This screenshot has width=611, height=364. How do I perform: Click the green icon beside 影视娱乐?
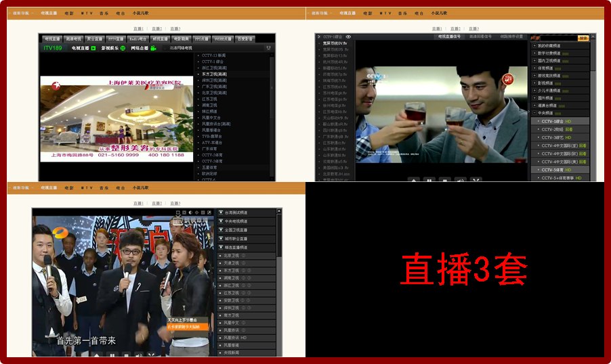click(123, 48)
